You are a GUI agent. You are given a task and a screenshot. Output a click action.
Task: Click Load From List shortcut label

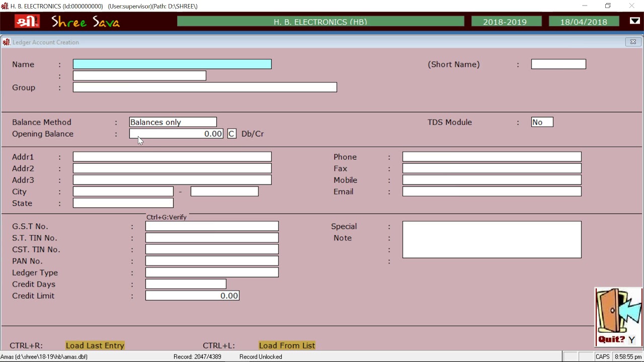click(x=287, y=345)
